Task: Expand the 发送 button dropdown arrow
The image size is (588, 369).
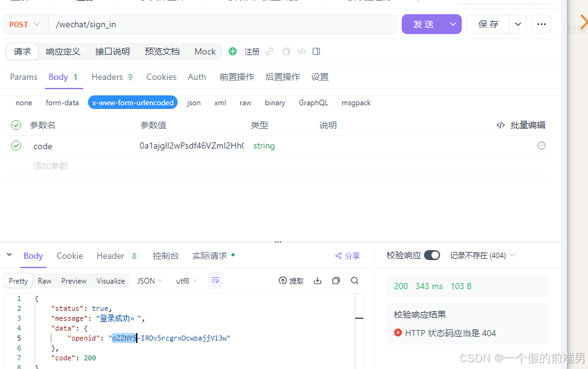Action: pos(453,24)
